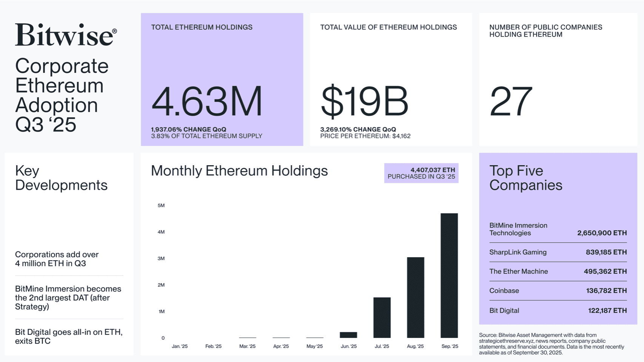644x362 pixels.
Task: Select BitMine Immersion Technologies row
Action: click(558, 229)
